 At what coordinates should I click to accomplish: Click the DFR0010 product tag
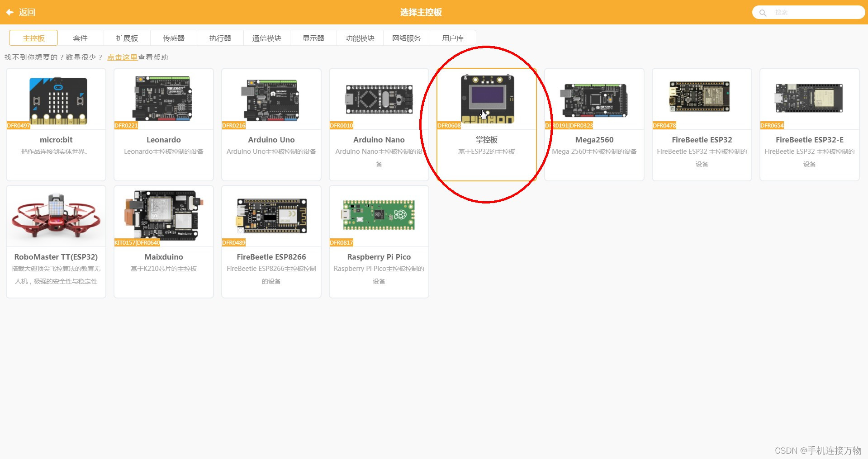(x=342, y=126)
